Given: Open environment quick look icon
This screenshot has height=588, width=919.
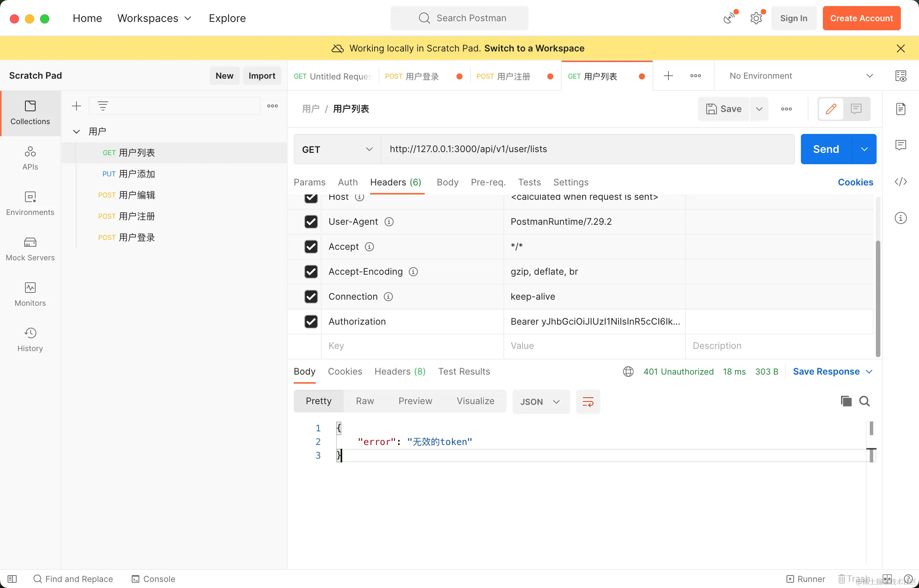Looking at the screenshot, I should [900, 76].
